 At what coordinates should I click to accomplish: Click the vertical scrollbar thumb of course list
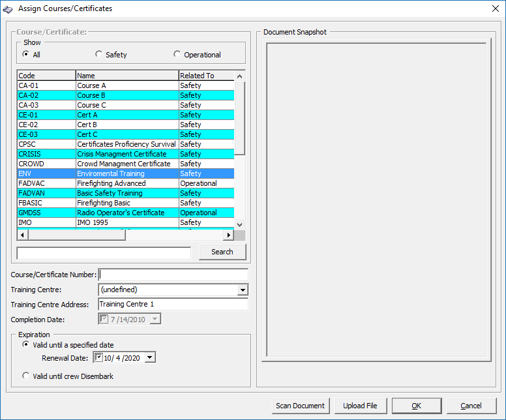pyautogui.click(x=239, y=118)
